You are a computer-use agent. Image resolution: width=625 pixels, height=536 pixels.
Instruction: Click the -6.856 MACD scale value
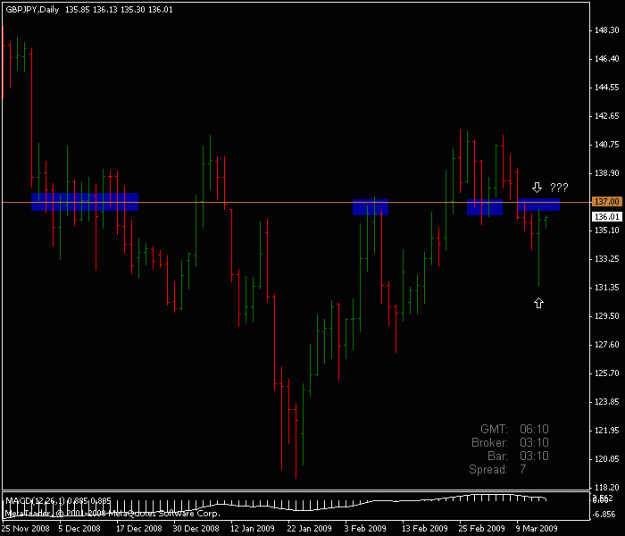coord(606,514)
